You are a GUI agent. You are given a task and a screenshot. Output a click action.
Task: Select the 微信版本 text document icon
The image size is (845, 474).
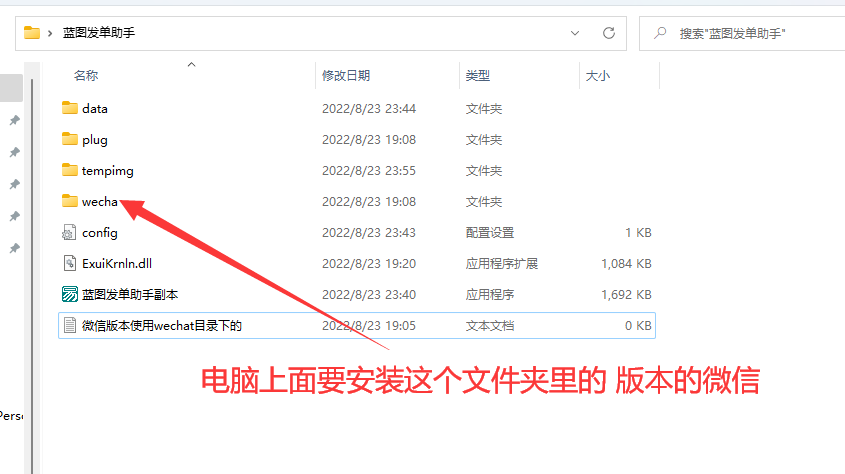pos(69,325)
